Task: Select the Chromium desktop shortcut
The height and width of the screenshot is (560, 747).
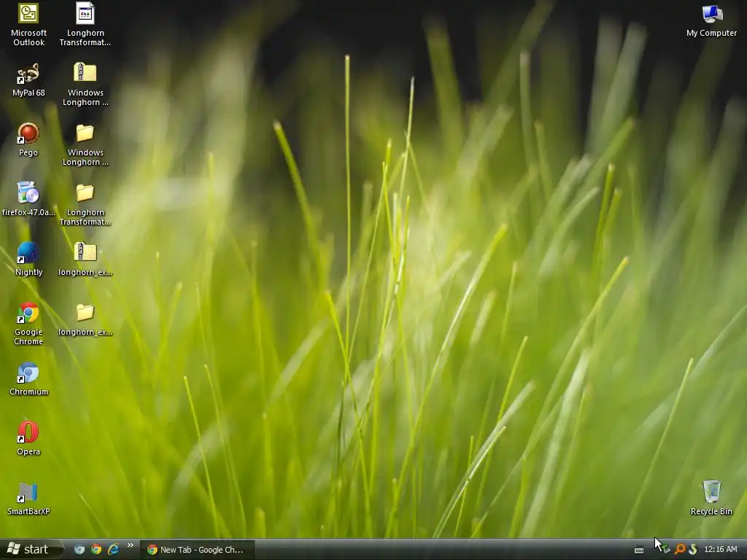Action: 28,379
